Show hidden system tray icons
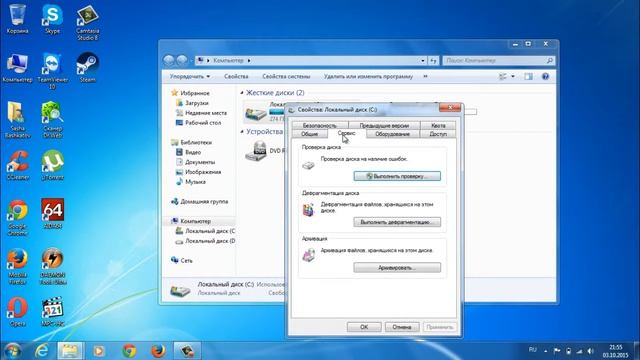 (x=546, y=351)
